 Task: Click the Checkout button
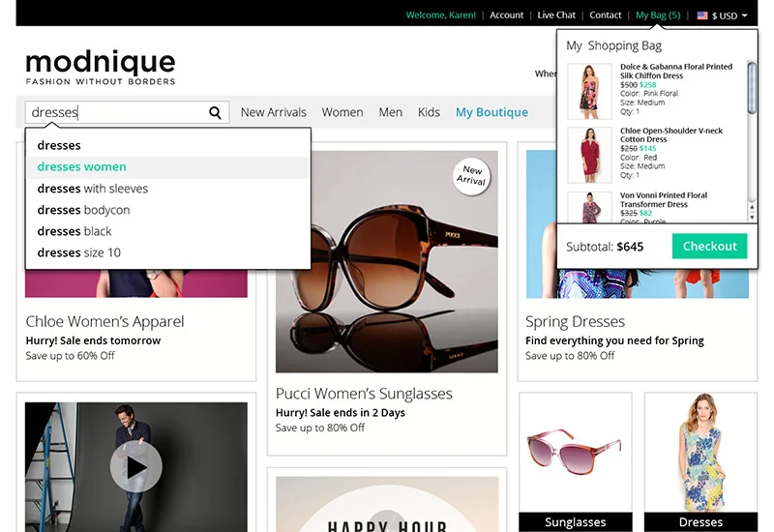click(710, 246)
